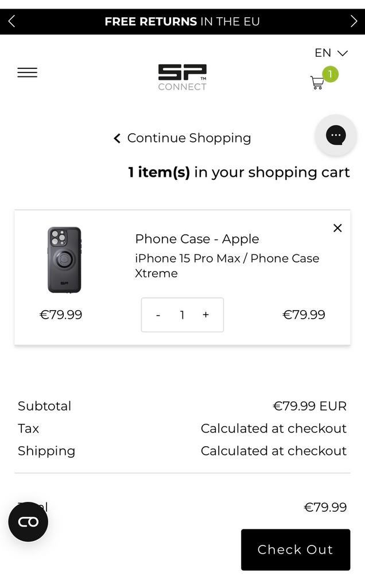Screen dimensions: 365x588
Task: Click the SP Connect floating widget bottom left
Action: coord(28,521)
